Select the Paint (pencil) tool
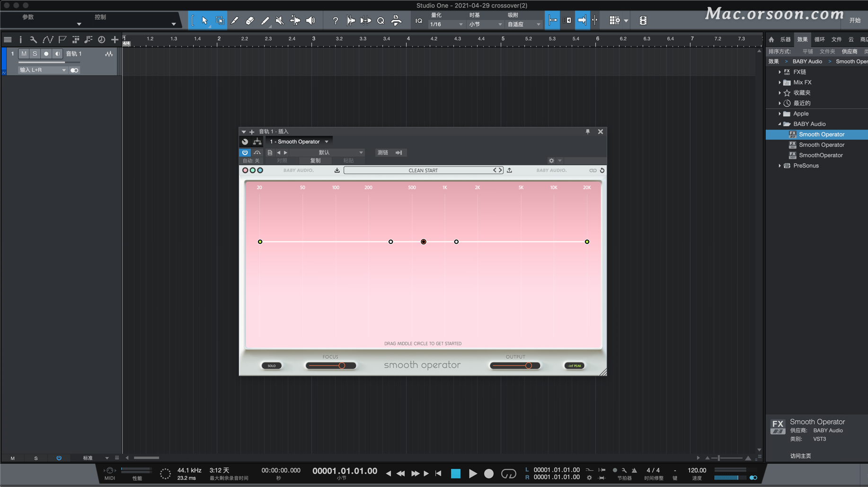 click(x=265, y=20)
